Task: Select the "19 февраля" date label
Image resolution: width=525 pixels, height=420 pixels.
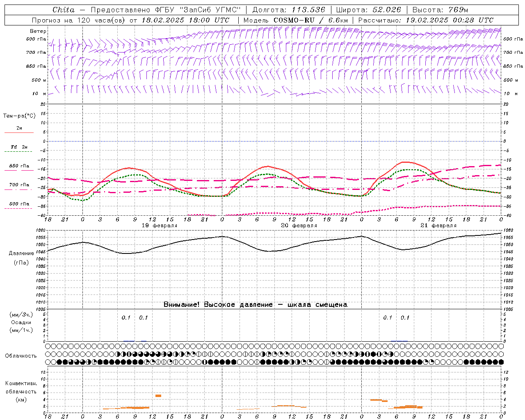Action: point(160,226)
